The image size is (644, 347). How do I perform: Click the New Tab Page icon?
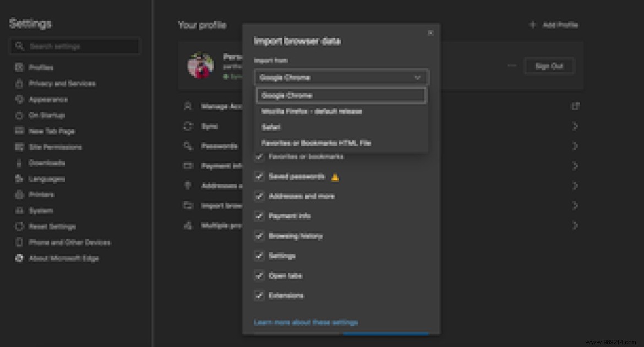click(19, 131)
